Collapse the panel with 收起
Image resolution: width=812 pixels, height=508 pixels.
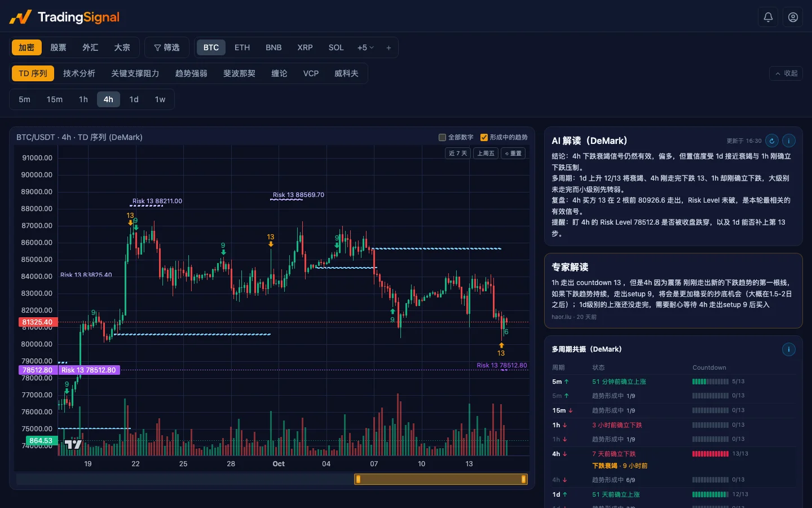[787, 73]
